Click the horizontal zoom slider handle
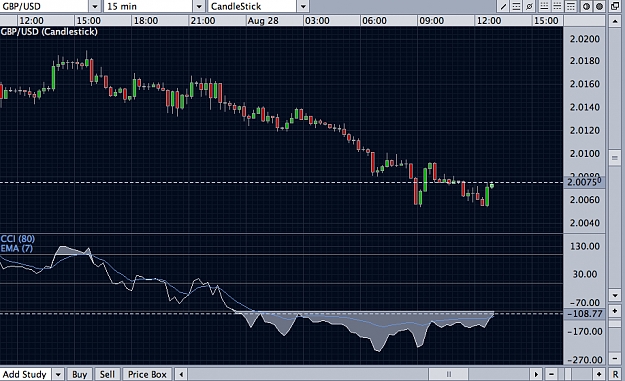This screenshot has width=625, height=381. tap(568, 374)
